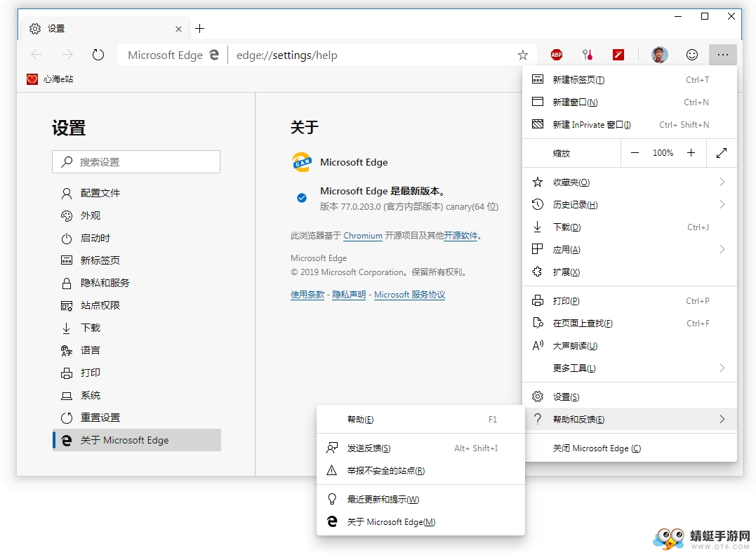Click the browser refresh button
Image resolution: width=756 pixels, height=553 pixels.
pyautogui.click(x=98, y=55)
